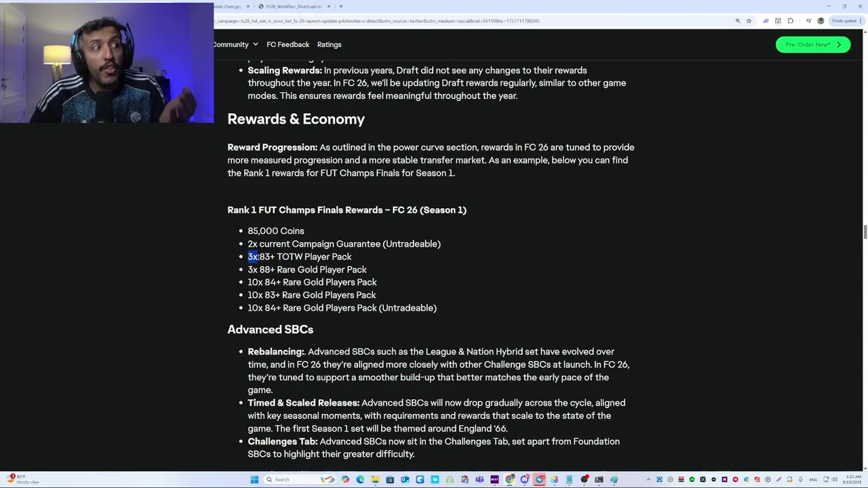The image size is (868, 488).
Task: Click the 'Reward Progression:' bold label
Action: pyautogui.click(x=272, y=147)
